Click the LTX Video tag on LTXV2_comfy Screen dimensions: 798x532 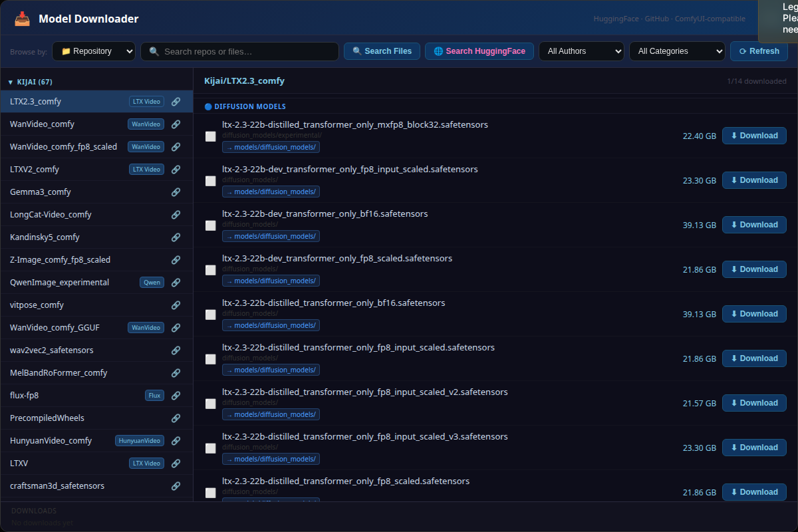tap(146, 170)
